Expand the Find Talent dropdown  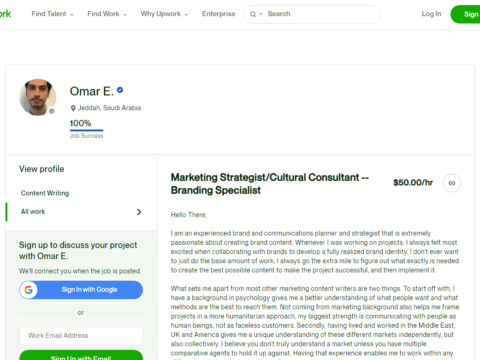pyautogui.click(x=52, y=14)
